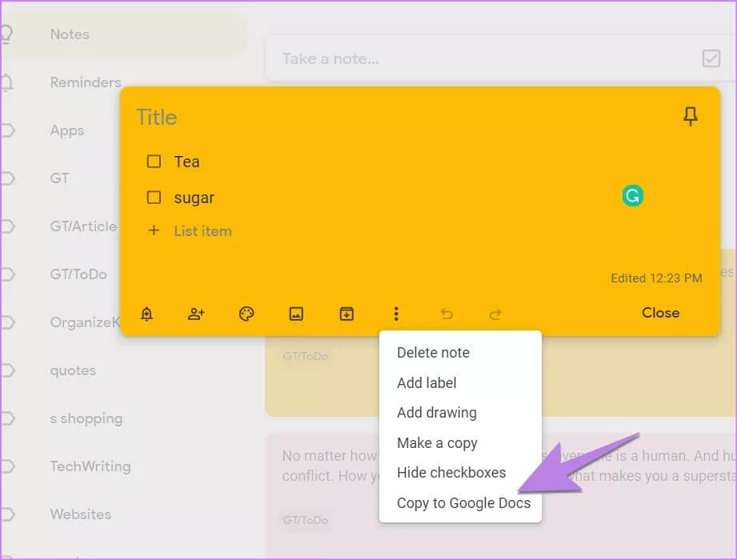
Task: Add a new List item row
Action: click(x=202, y=231)
